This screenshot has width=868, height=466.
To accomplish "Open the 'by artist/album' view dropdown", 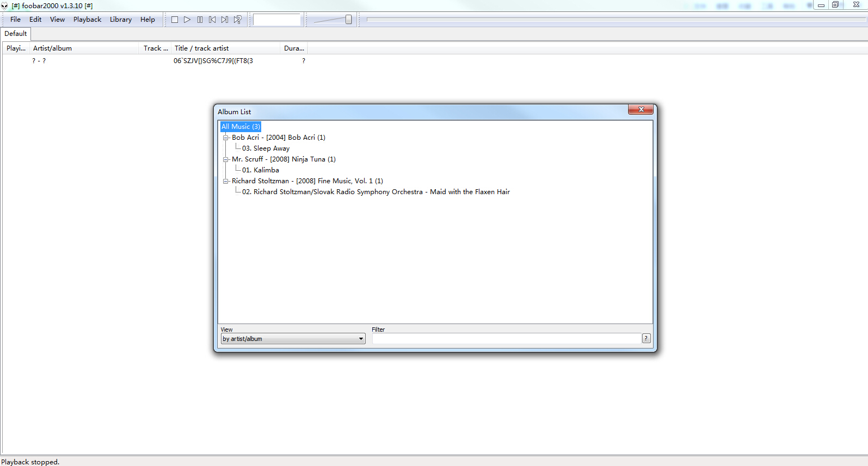I will tap(293, 339).
